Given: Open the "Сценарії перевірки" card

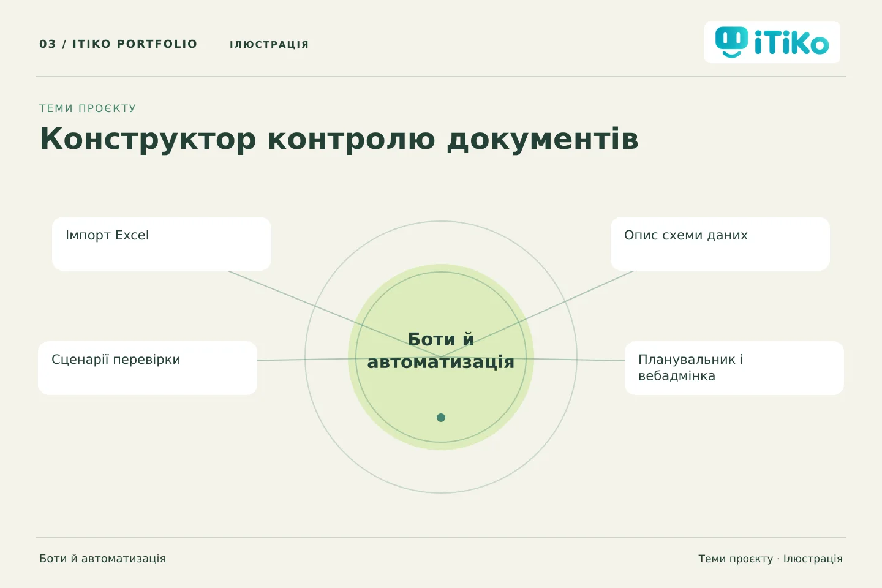Looking at the screenshot, I should [148, 368].
